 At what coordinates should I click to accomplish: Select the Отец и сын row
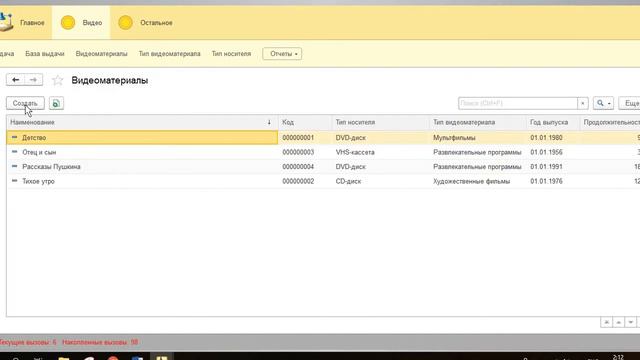(322, 152)
